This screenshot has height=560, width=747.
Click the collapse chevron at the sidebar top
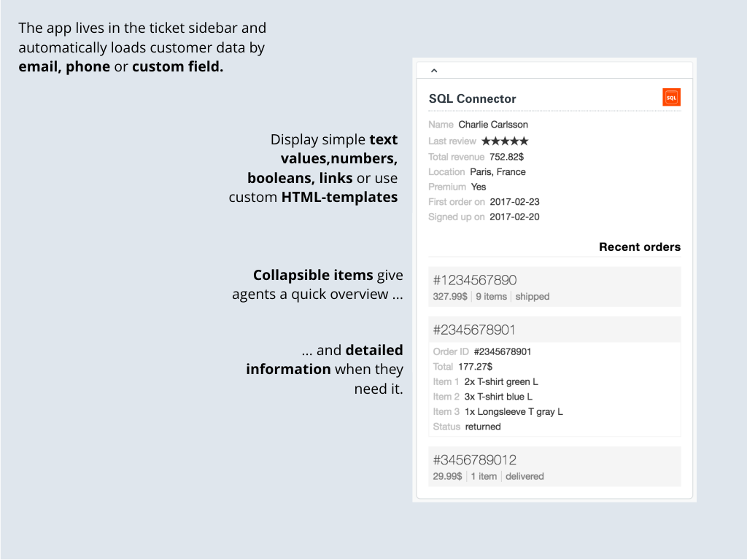[x=434, y=69]
